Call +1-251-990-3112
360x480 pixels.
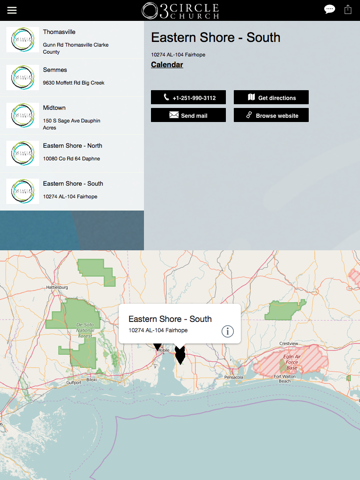188,97
